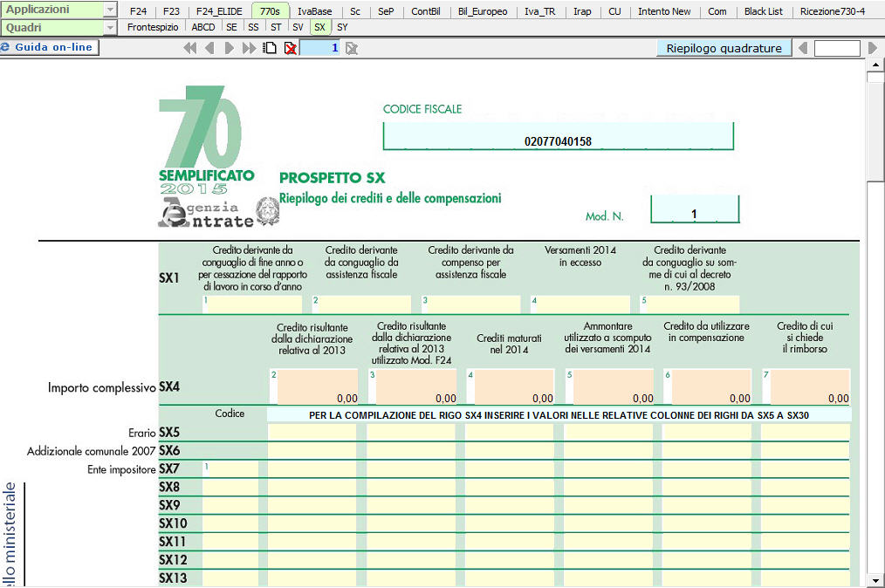Click the first SX5 Erario amount cell
The image size is (885, 588).
point(312,432)
